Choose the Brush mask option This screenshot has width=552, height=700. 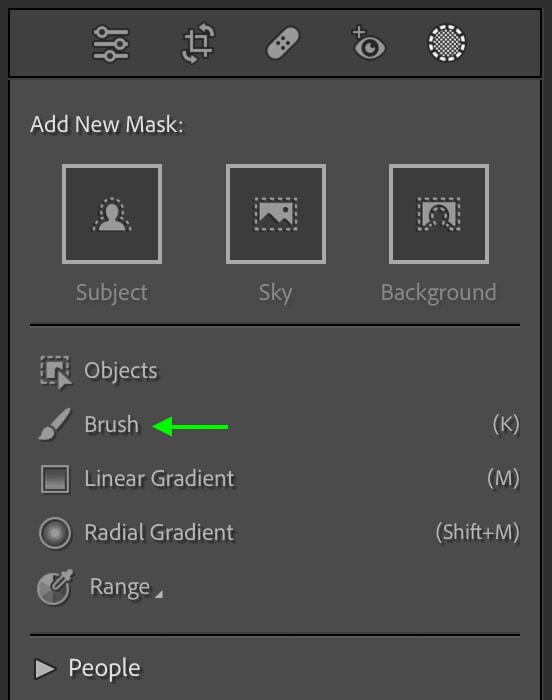click(x=112, y=424)
